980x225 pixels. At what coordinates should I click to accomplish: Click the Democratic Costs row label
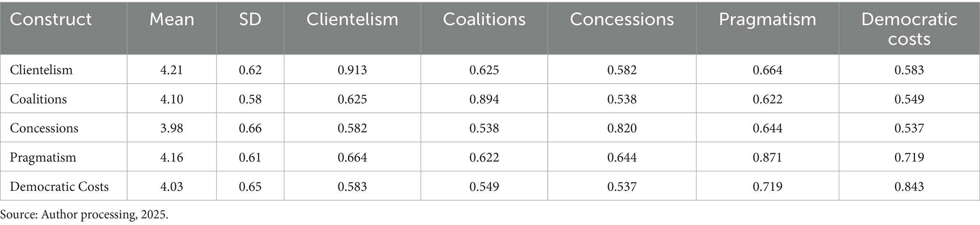[59, 186]
